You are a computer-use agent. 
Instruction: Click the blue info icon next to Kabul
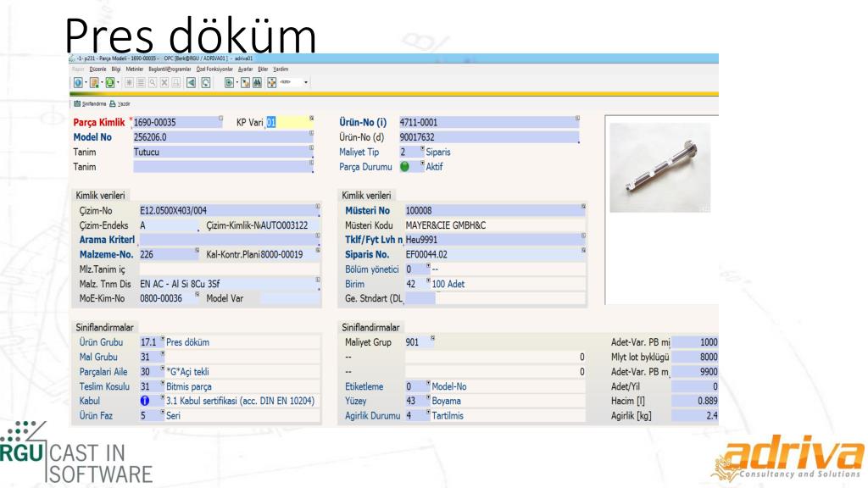(144, 401)
